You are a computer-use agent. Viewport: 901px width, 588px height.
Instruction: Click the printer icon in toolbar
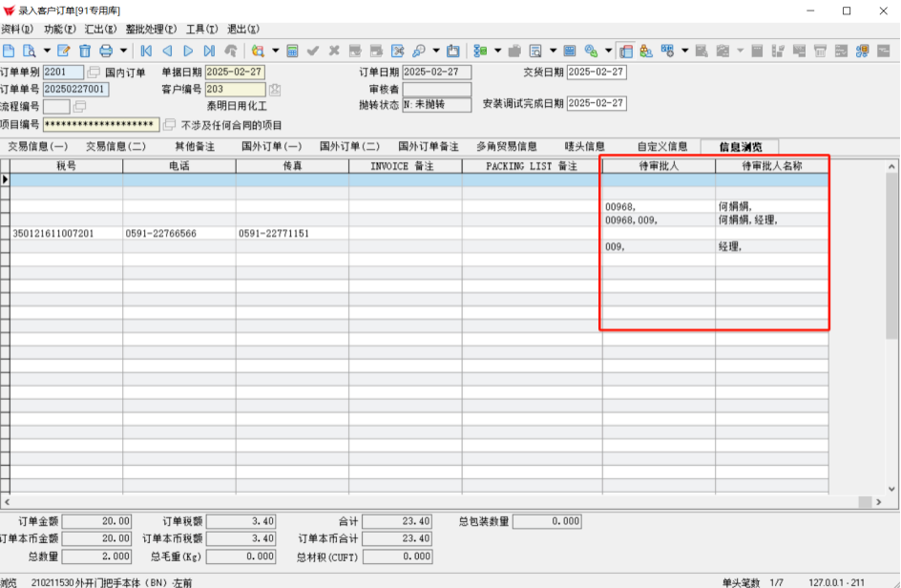(106, 51)
